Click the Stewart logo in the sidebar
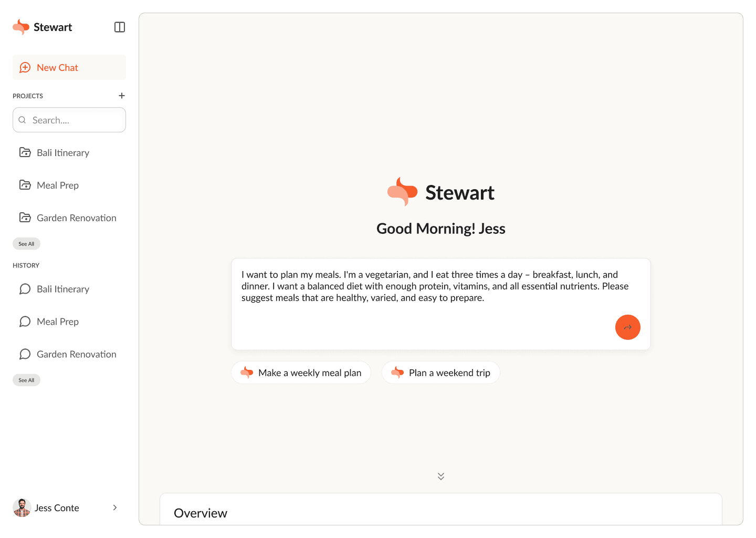 click(x=43, y=27)
